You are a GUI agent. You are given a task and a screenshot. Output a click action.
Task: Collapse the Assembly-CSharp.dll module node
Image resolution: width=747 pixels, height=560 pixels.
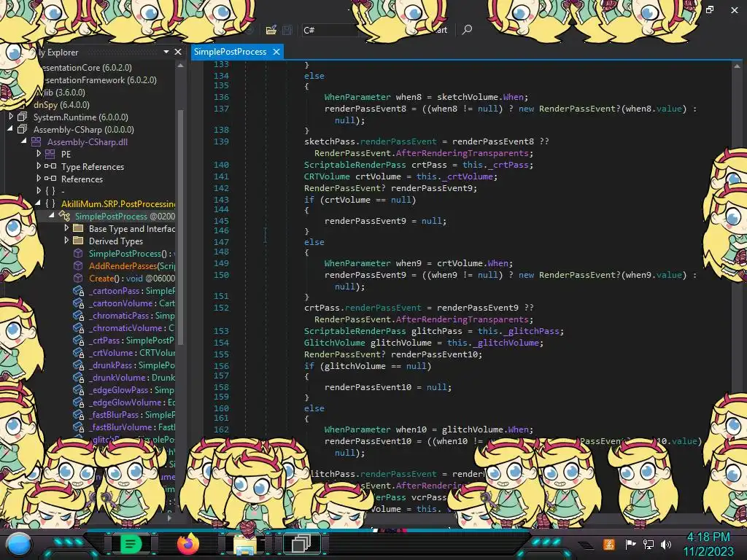[x=24, y=141]
